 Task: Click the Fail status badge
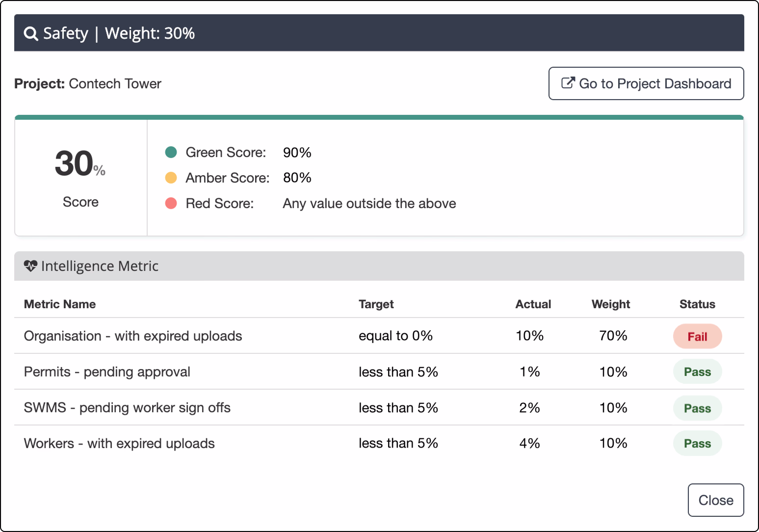(x=697, y=336)
